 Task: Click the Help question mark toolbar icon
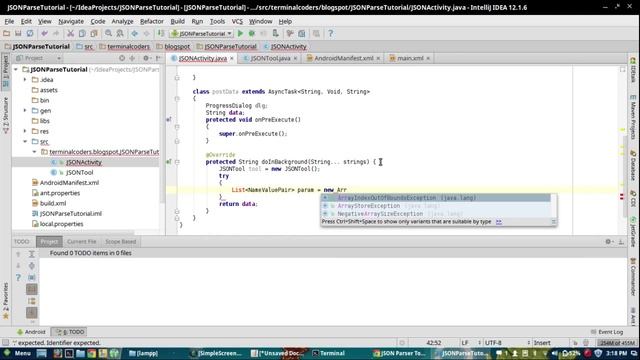(330, 33)
